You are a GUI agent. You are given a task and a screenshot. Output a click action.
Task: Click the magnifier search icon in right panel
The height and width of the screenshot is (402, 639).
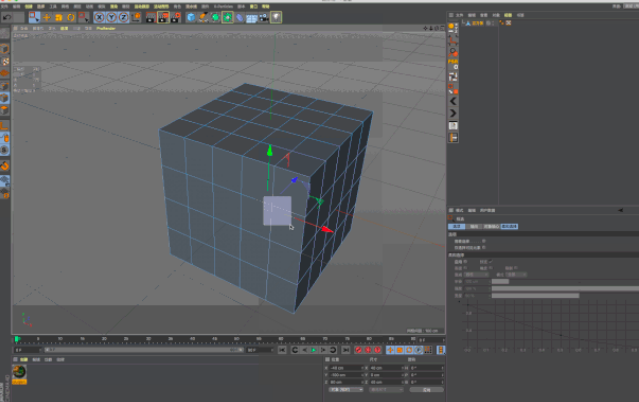(453, 52)
